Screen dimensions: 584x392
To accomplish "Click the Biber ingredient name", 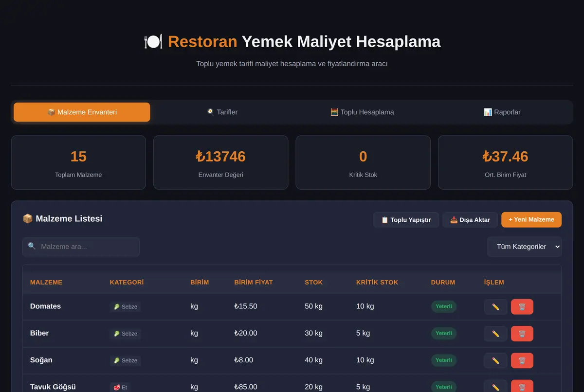I will [x=39, y=333].
